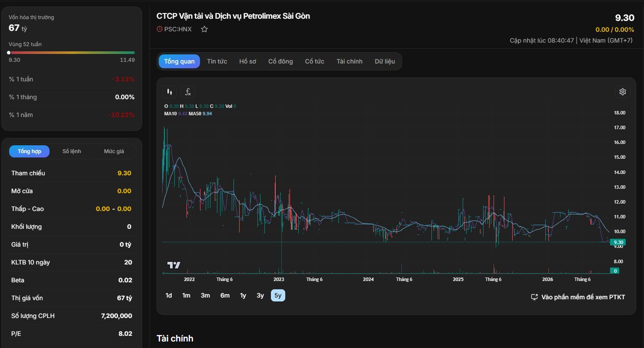
Task: Click the 2023 label on time axis
Action: coord(279,279)
